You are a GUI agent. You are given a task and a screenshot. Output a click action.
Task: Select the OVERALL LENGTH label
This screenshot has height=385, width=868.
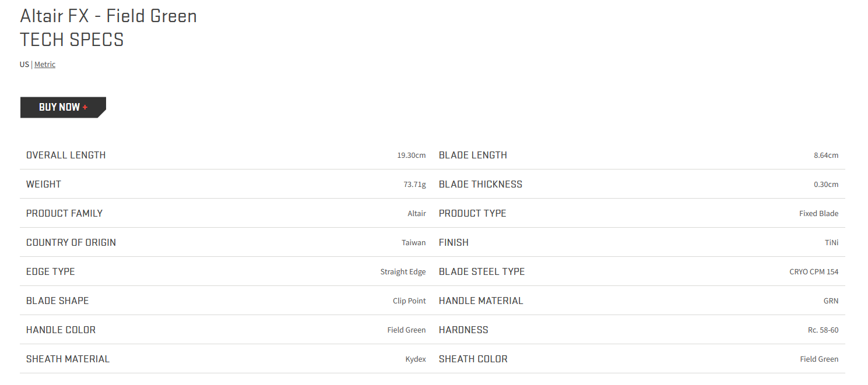pyautogui.click(x=66, y=155)
